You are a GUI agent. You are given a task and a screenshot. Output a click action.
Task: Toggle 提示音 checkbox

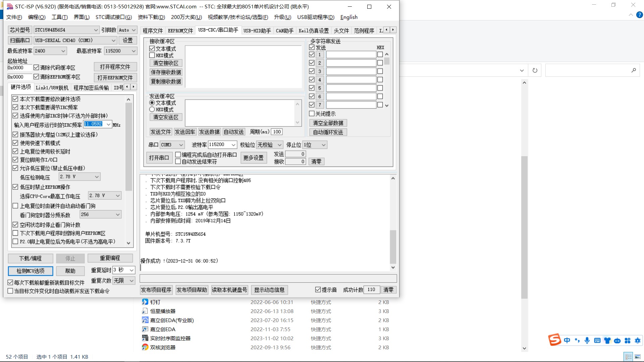pyautogui.click(x=318, y=290)
